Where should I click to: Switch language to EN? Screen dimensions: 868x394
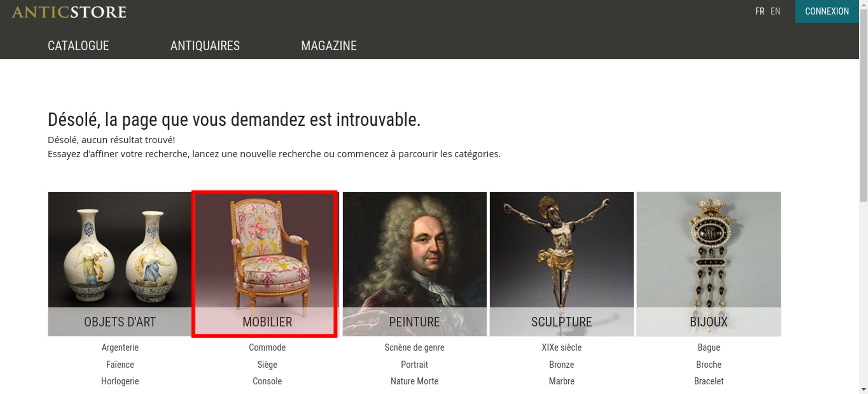tap(776, 11)
